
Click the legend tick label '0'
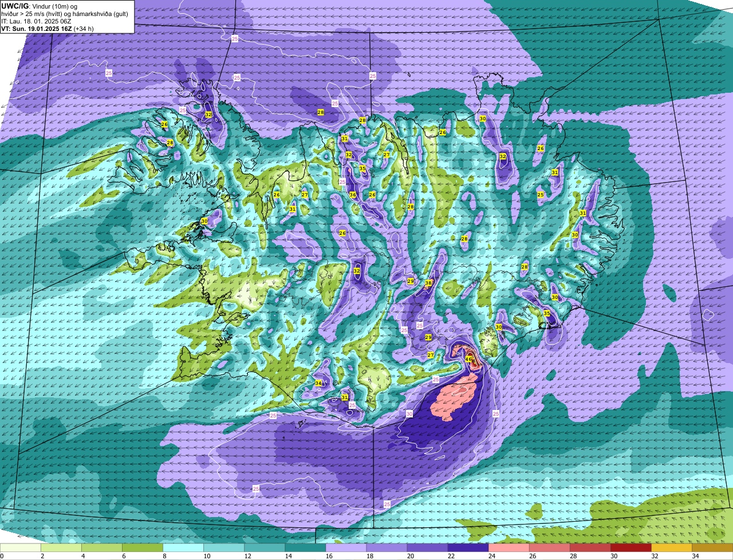[x=2, y=556]
